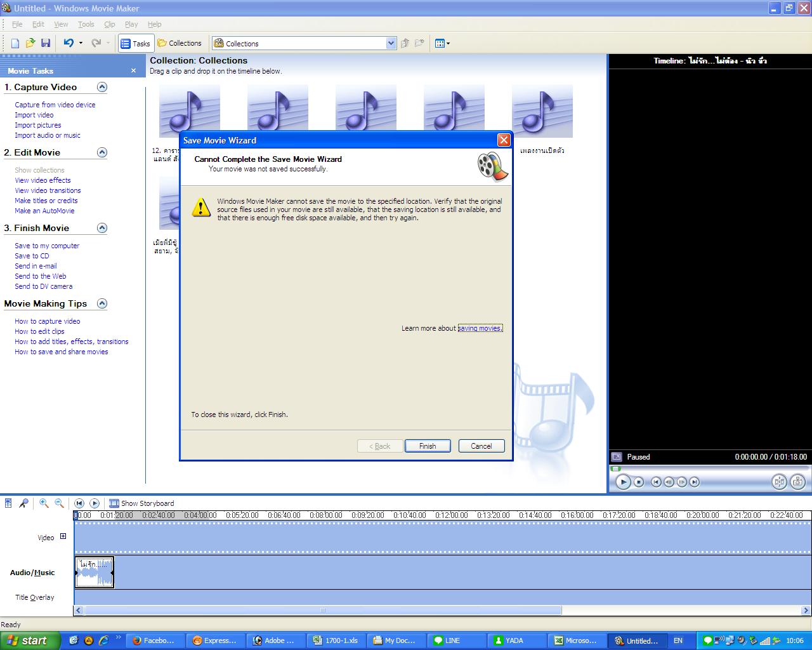Screen dimensions: 812x650
Task: Click the Back button in preview monitor
Action: (x=657, y=482)
